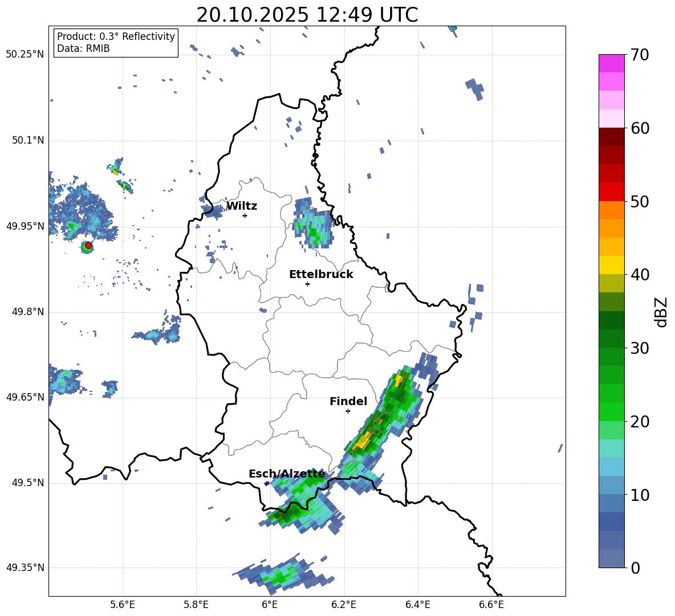Screen dimensions: 675x616
Task: Click the 0 colorbar tick label
Action: click(635, 568)
